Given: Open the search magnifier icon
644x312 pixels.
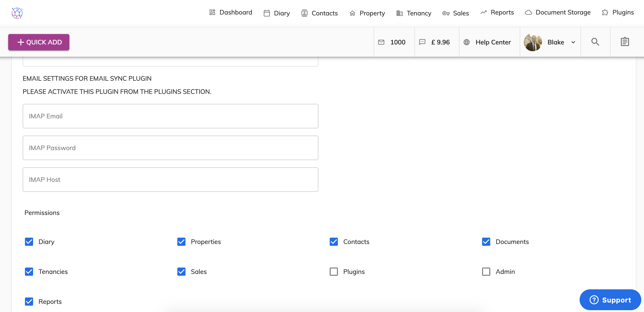Looking at the screenshot, I should coord(595,42).
